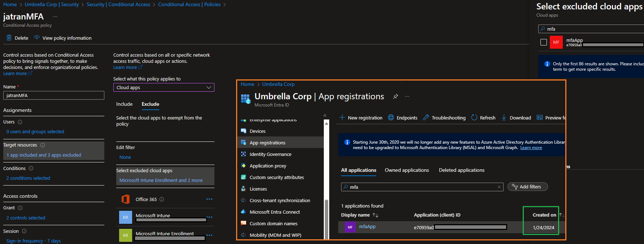644x244 pixels.
Task: Open more options for Microsoft Intune Enrollment
Action: [x=209, y=235]
